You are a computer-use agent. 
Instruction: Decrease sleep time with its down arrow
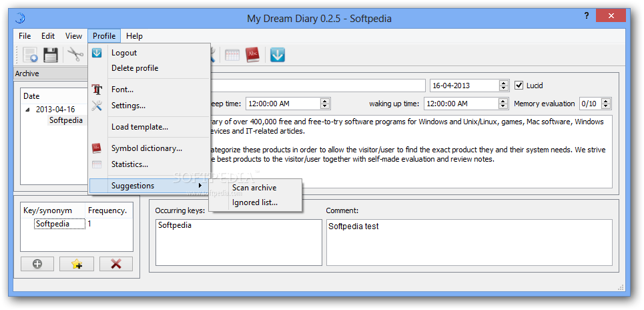pyautogui.click(x=325, y=106)
